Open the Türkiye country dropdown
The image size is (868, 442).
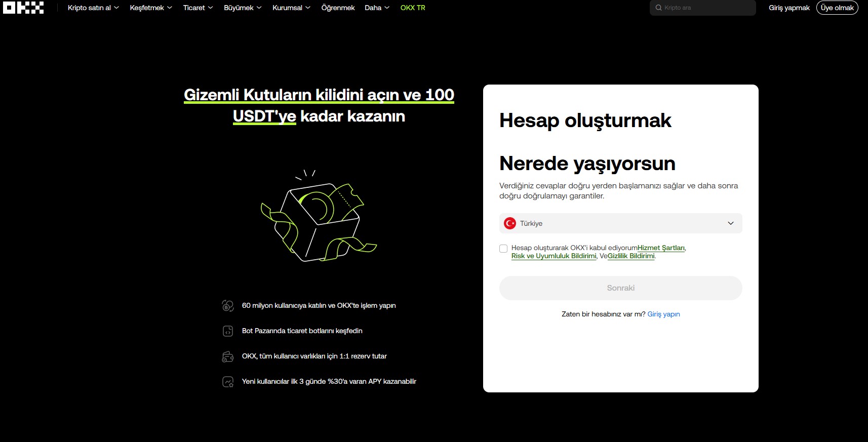(x=621, y=223)
